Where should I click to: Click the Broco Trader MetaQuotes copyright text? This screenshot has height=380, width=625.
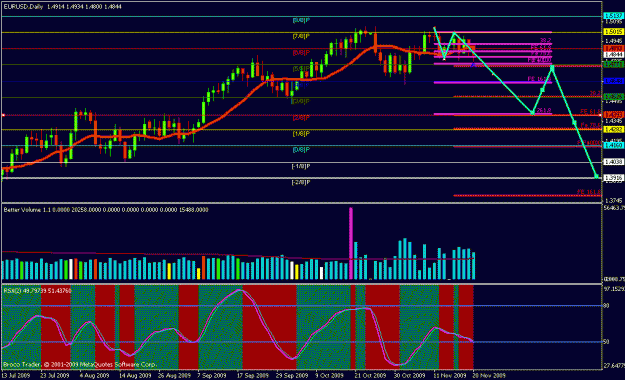click(x=80, y=364)
